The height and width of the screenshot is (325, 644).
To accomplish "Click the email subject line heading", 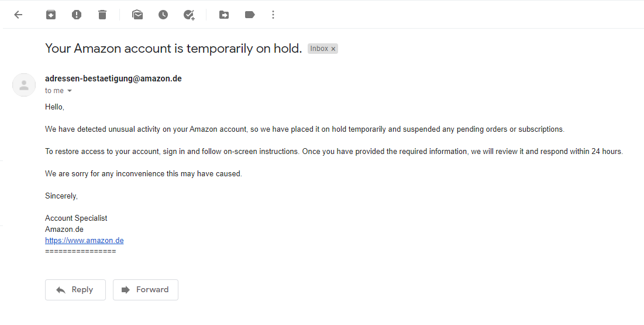I will pos(173,49).
